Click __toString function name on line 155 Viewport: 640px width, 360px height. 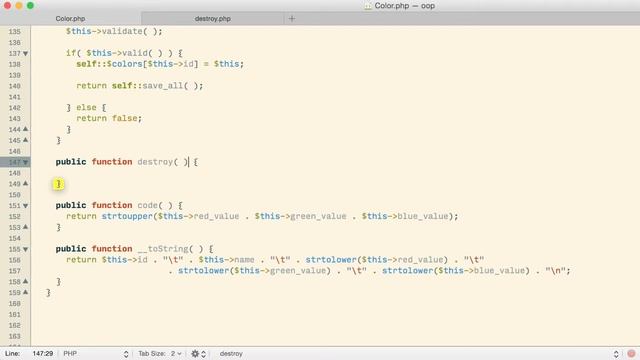[x=162, y=249]
